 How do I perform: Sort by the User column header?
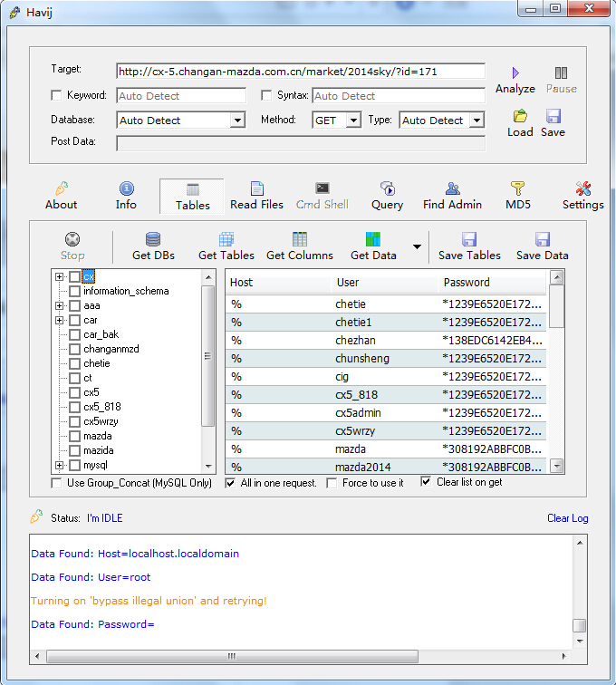point(384,283)
